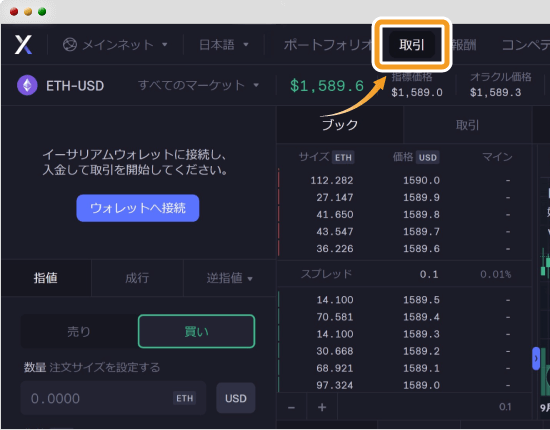550x430 pixels.
Task: Select bid row at price 1589.0
Action: pyautogui.click(x=405, y=385)
